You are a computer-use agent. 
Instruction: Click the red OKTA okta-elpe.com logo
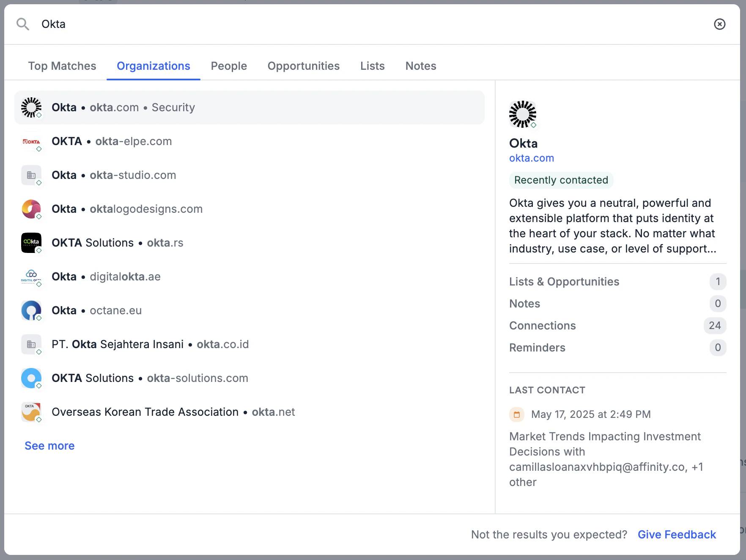click(x=31, y=141)
